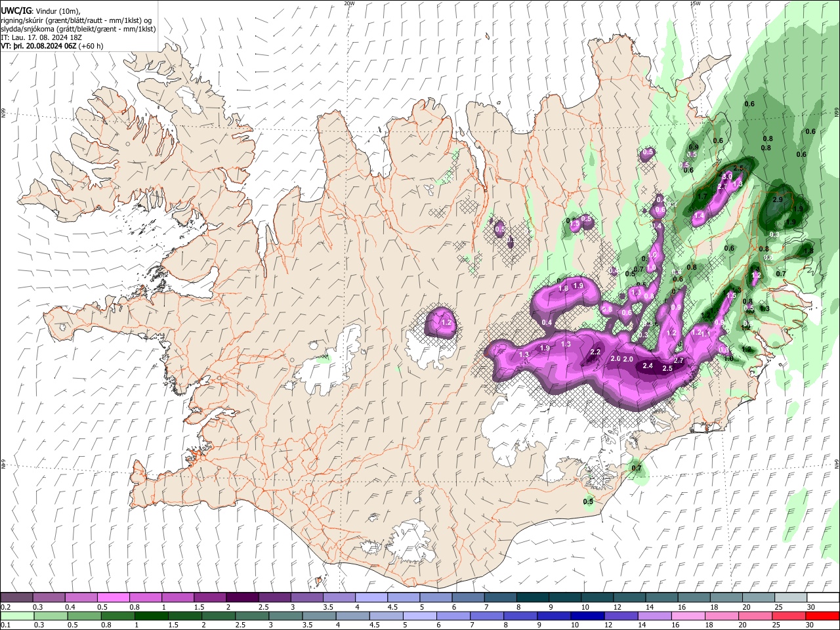The height and width of the screenshot is (630, 840).
Task: Click the 1.7 value in the dark green band
Action: click(x=702, y=196)
